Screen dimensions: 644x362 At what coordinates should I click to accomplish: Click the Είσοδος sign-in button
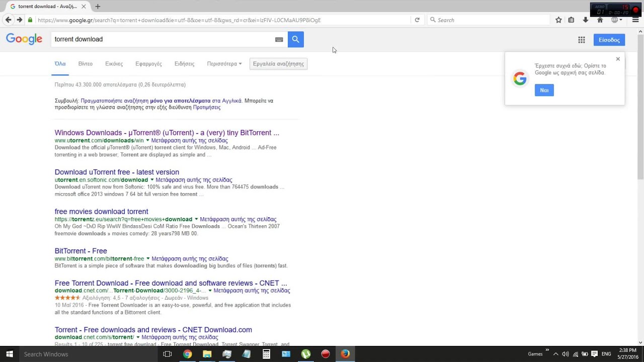[609, 40]
